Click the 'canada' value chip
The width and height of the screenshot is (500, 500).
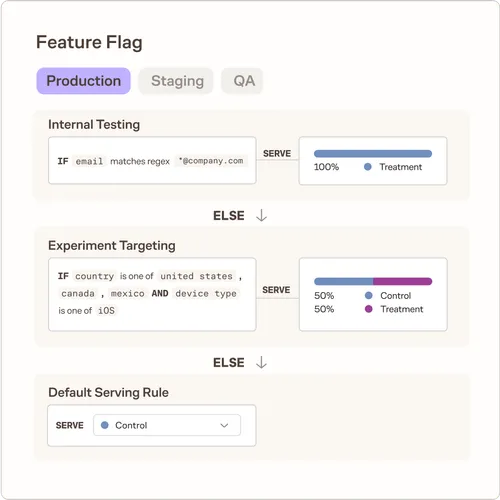pyautogui.click(x=78, y=293)
